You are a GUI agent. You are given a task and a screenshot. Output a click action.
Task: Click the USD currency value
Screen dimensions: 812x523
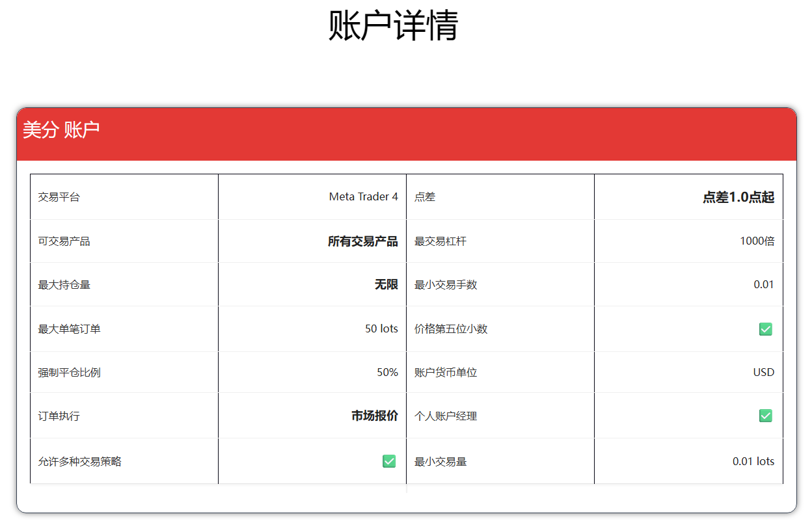point(764,372)
